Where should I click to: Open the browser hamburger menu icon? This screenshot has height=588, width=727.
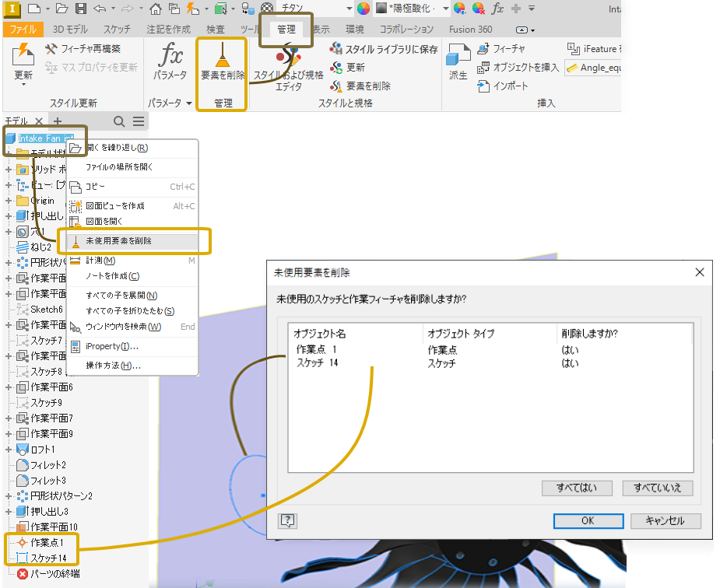tap(139, 121)
